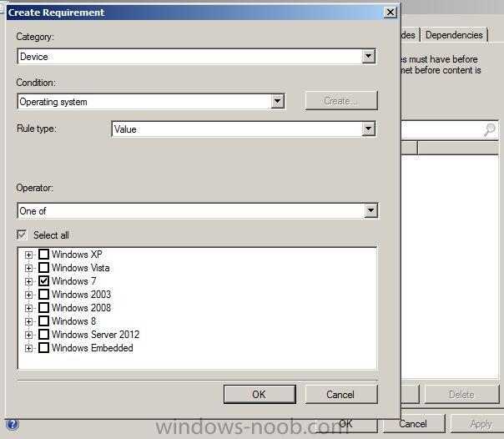Switch to the Dependencies tab behind
The image size is (504, 439).
pos(455,35)
